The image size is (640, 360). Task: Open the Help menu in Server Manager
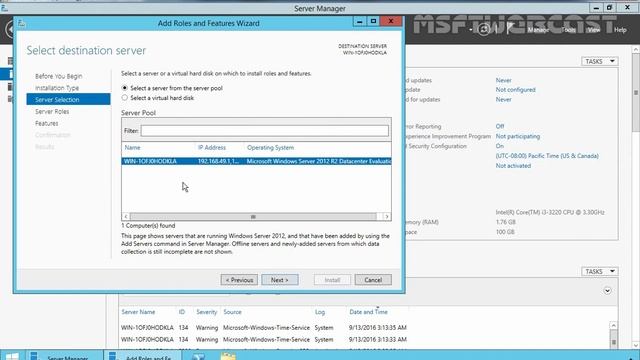(620, 30)
